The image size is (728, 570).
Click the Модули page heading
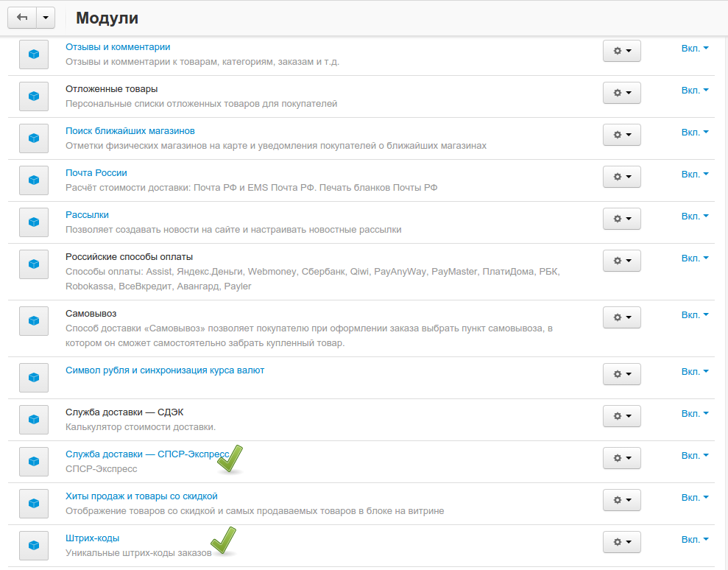pyautogui.click(x=107, y=18)
